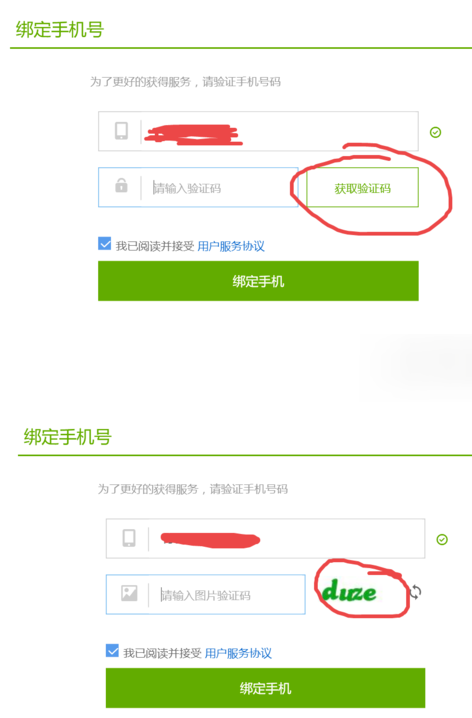Open the 用户服务协议 link in the top form
472x718 pixels.
point(231,246)
